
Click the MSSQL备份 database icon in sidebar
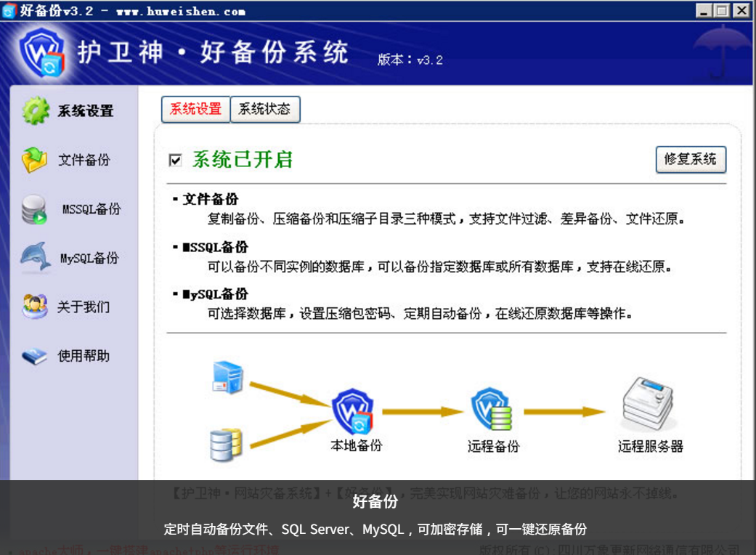pos(33,209)
